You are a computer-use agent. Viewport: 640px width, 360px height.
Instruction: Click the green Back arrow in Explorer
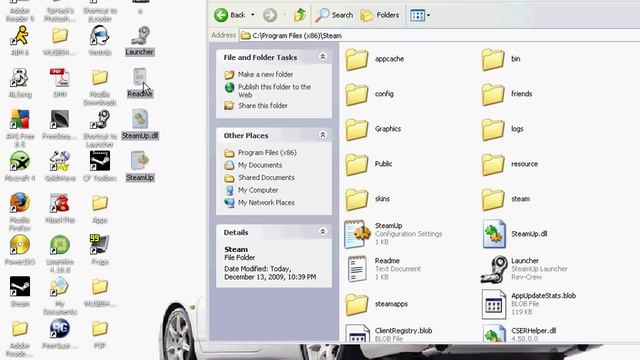coord(221,15)
